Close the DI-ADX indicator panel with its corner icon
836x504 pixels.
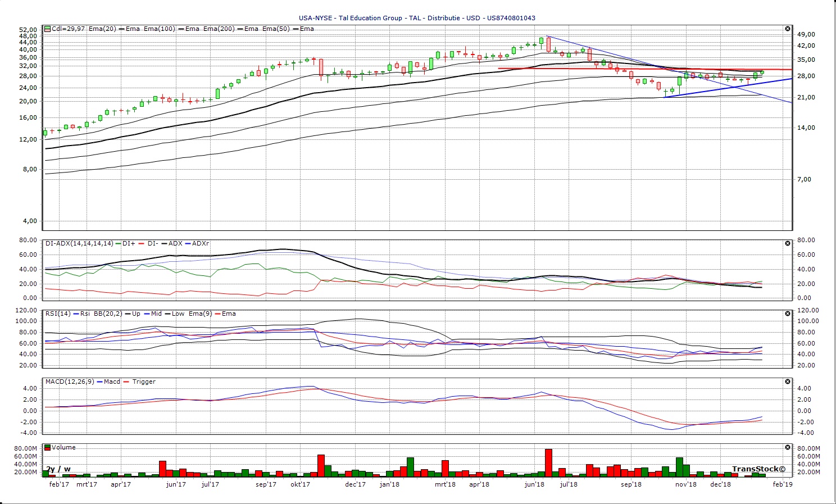tap(788, 243)
